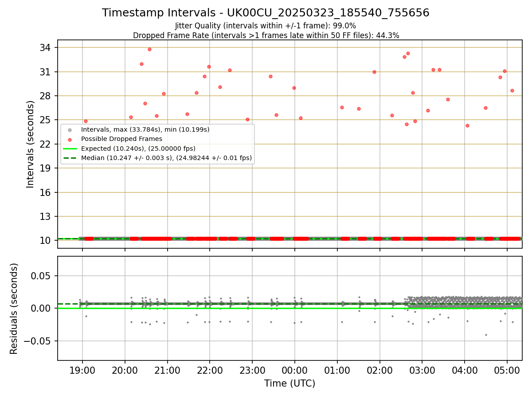Click the y-axis tick label '34'
Screen dimensions: 532x399
pyautogui.click(x=46, y=47)
